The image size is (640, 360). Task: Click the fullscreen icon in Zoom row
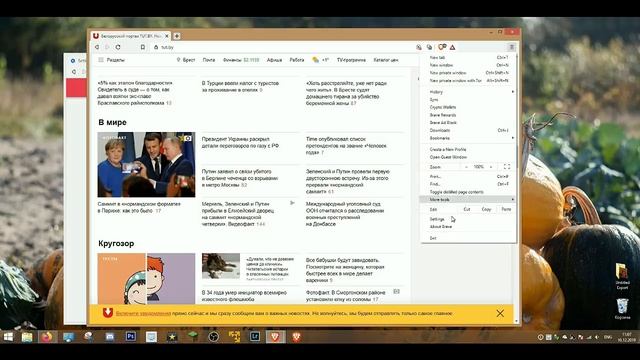coord(507,167)
